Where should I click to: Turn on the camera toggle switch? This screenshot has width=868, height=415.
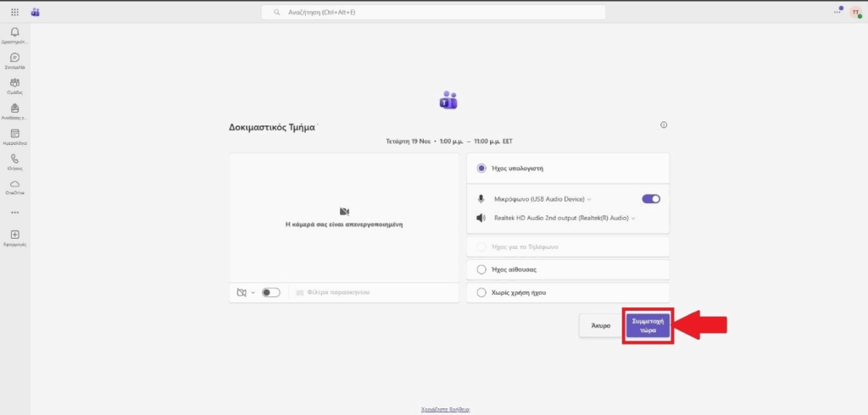pos(270,292)
